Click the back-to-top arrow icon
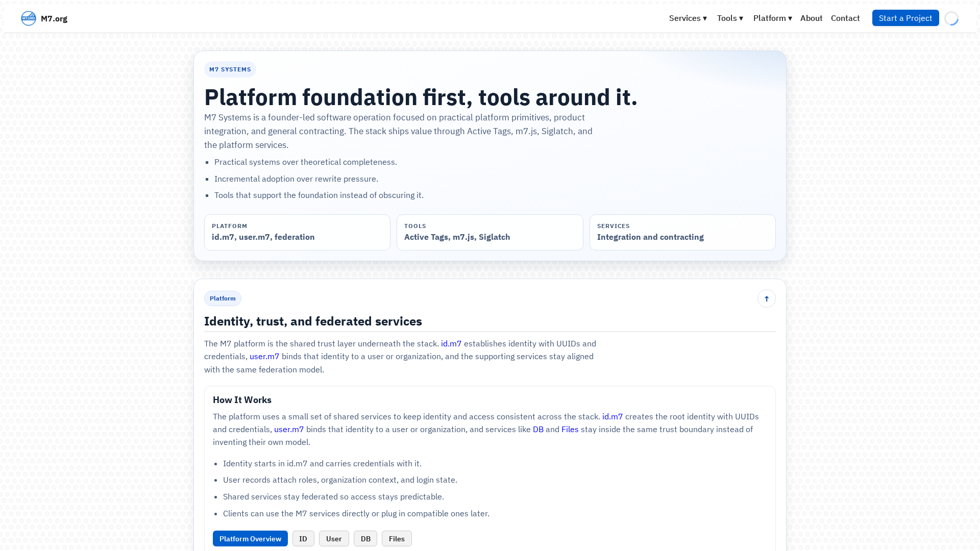 [766, 298]
